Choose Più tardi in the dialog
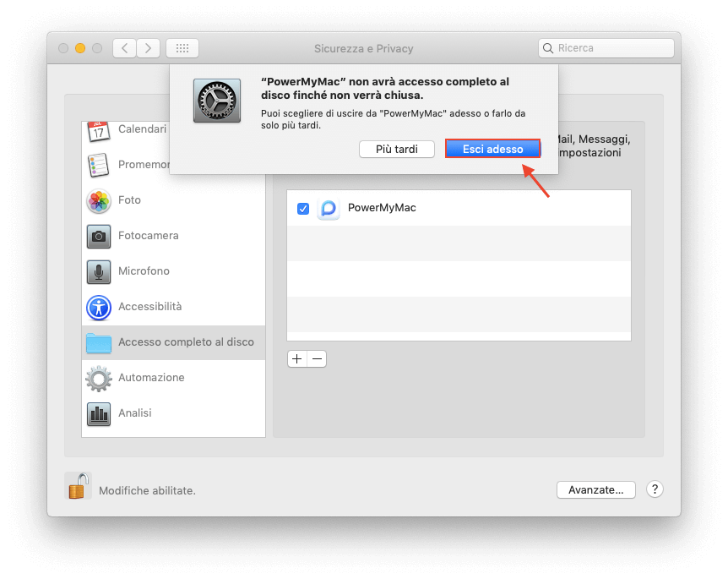728x579 pixels. pyautogui.click(x=396, y=149)
